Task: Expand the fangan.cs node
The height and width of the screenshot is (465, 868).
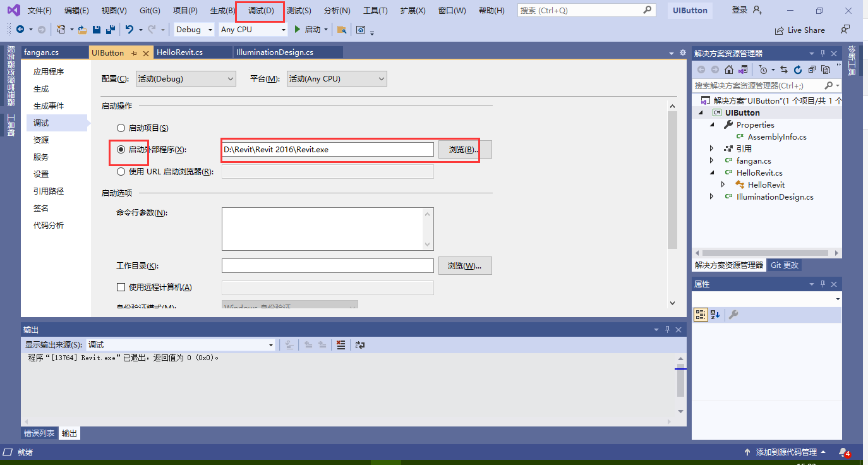Action: point(712,161)
